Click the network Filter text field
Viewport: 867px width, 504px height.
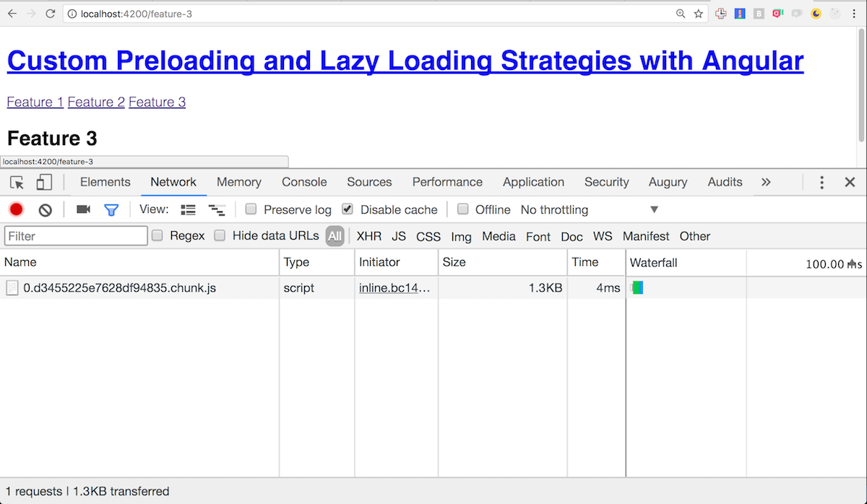[x=76, y=235]
